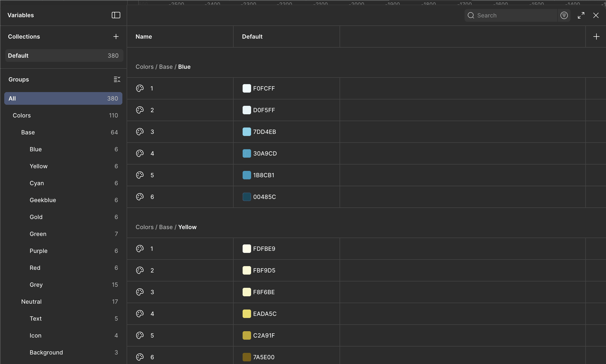Close the Variables panel
Image resolution: width=606 pixels, height=364 pixels.
(x=596, y=15)
